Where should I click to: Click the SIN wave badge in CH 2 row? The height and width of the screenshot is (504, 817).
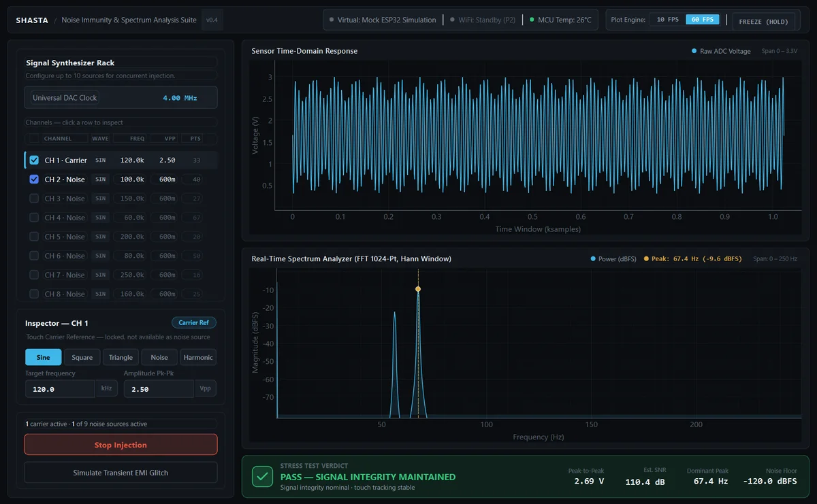[101, 180]
